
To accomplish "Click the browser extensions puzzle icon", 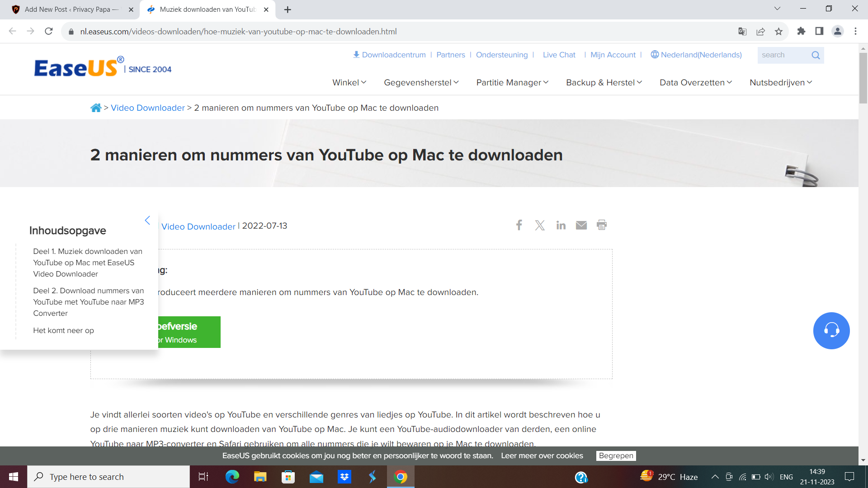I will pos(801,31).
